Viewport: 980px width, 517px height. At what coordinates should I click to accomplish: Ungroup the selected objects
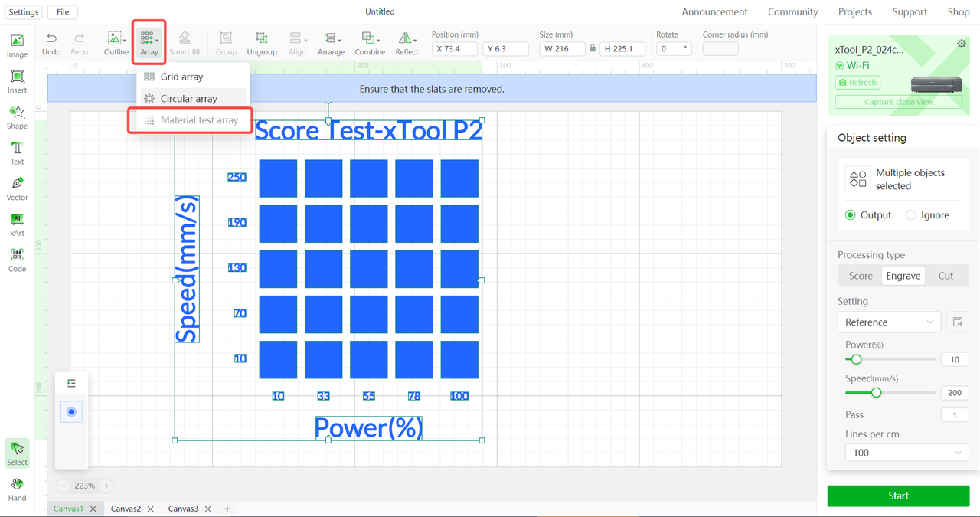tap(262, 44)
